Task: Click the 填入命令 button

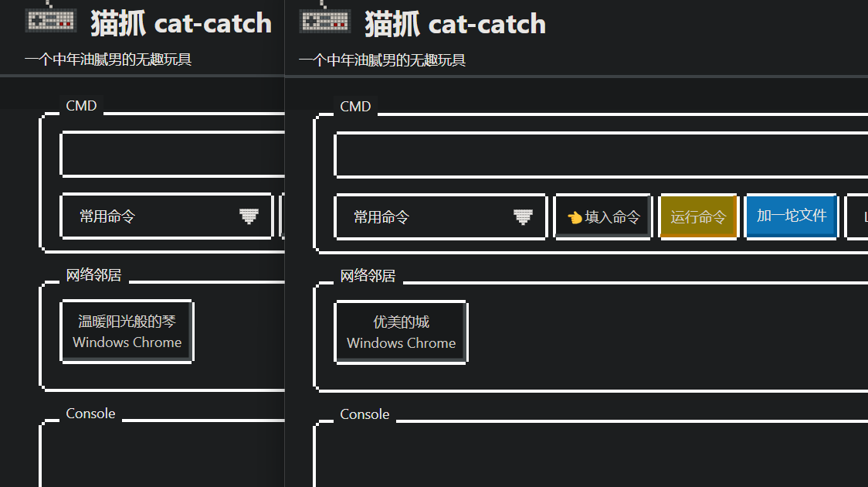Action: coord(603,216)
